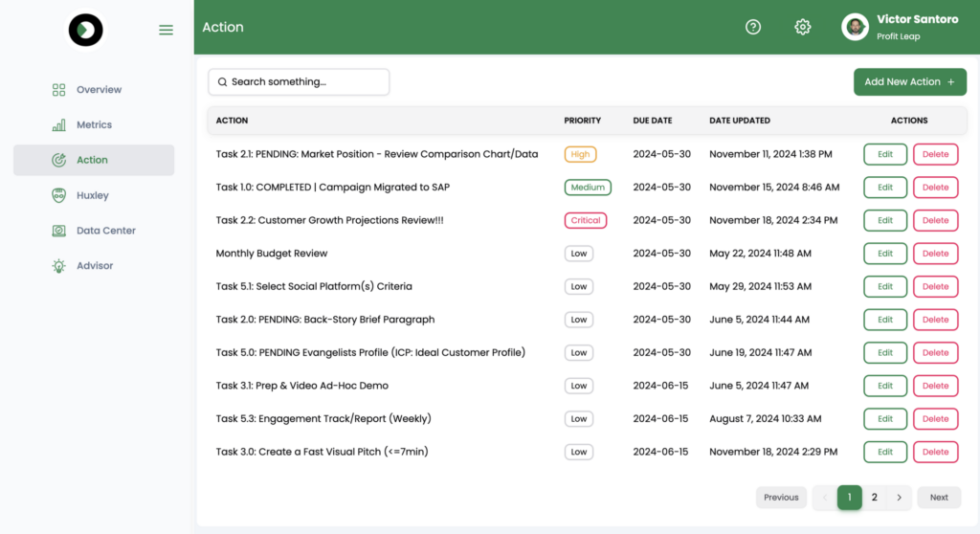This screenshot has height=534, width=980.
Task: Toggle the hamburger sidebar menu icon
Action: click(166, 30)
